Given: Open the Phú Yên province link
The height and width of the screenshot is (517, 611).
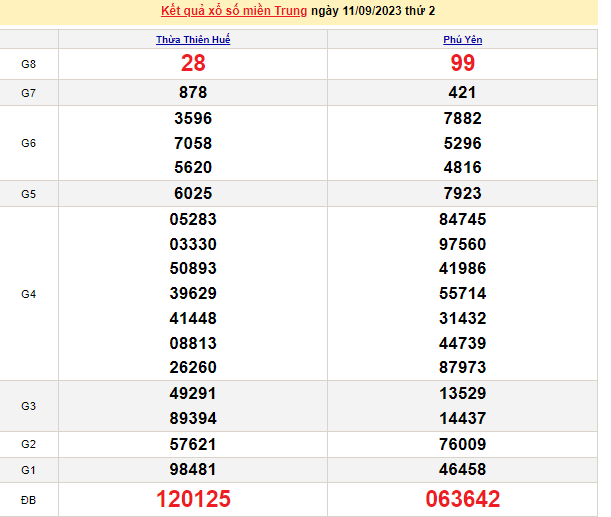Looking at the screenshot, I should click(x=462, y=40).
